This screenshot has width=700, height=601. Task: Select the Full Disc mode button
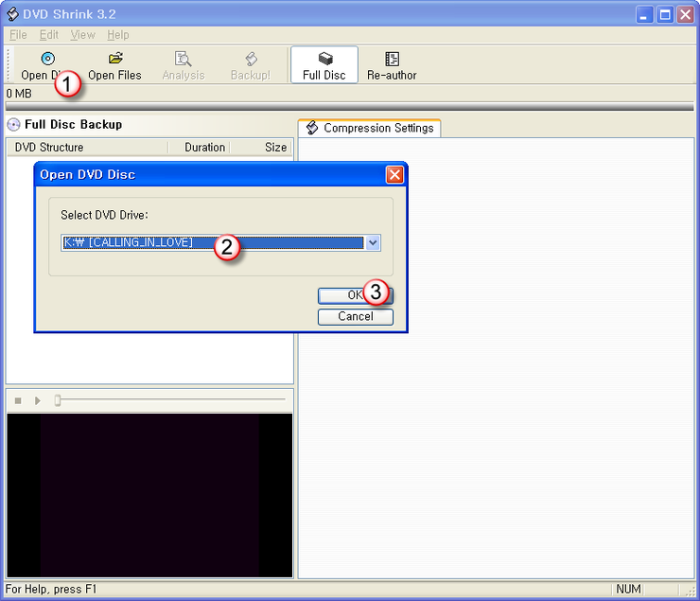click(324, 65)
